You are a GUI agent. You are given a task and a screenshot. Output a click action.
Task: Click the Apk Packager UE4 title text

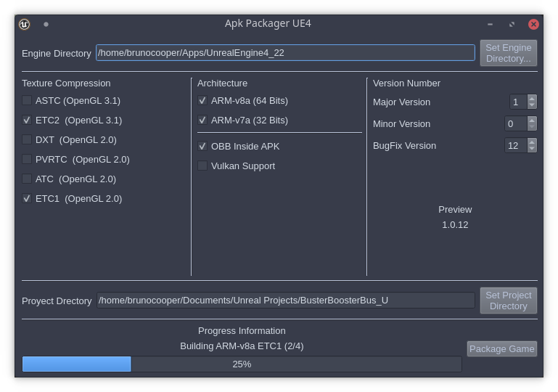pos(268,23)
